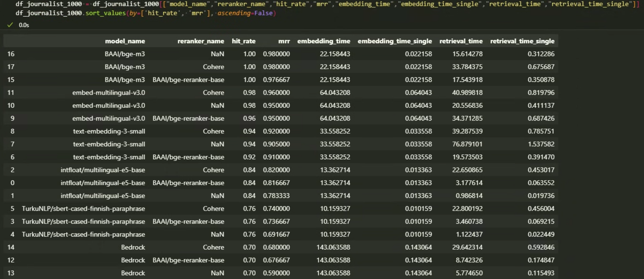Click retrieval_time value 15.614278

click(x=467, y=54)
